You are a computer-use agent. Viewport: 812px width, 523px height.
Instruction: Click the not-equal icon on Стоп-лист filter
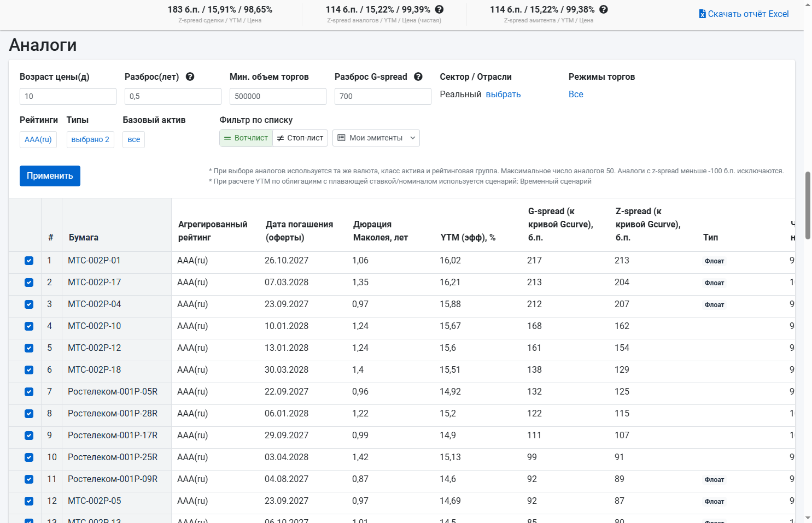pos(280,138)
